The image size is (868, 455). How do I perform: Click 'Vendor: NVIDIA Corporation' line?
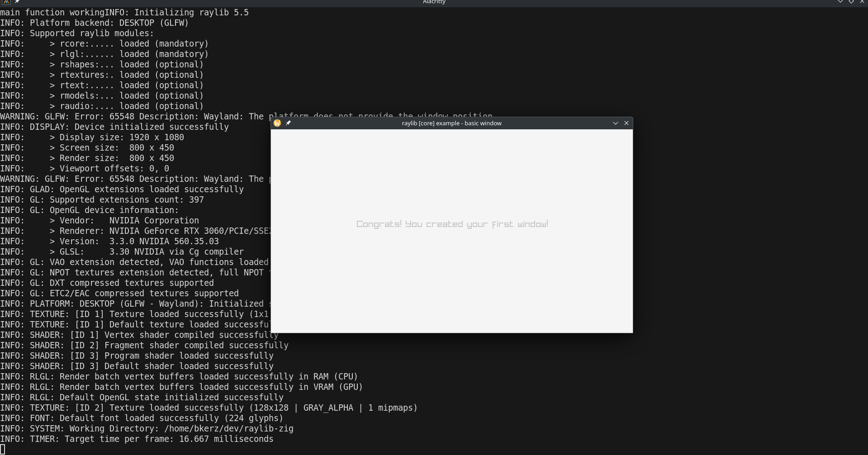point(100,221)
